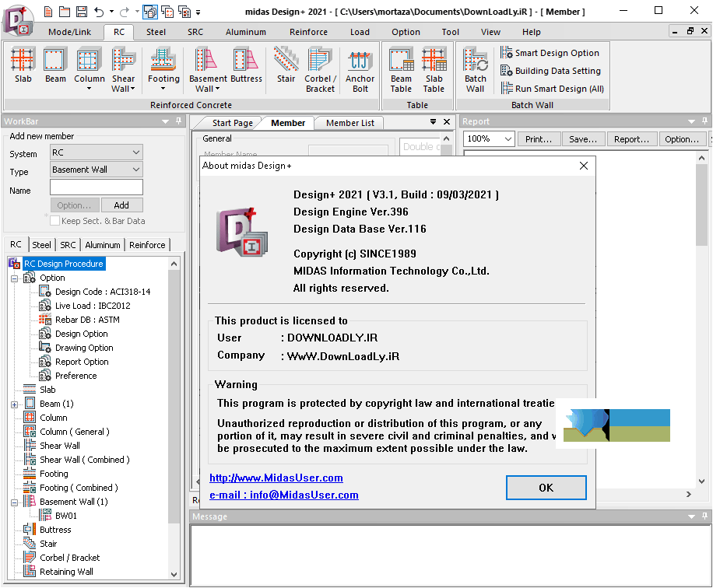
Task: Pin the WorkBar panel
Action: tap(179, 121)
